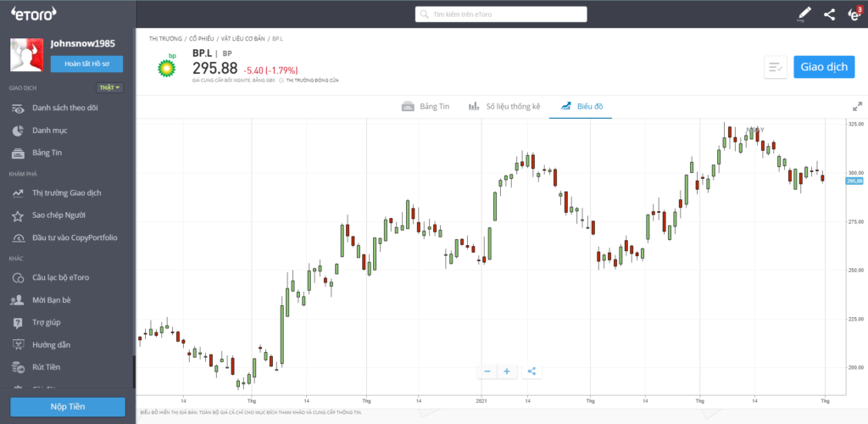
Task: Open the THẬT account mode dropdown
Action: pyautogui.click(x=110, y=87)
